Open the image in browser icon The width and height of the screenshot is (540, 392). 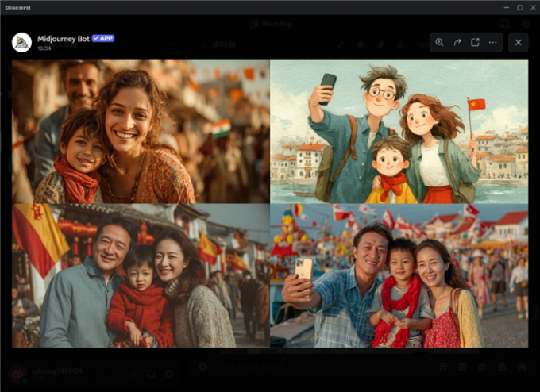(475, 42)
